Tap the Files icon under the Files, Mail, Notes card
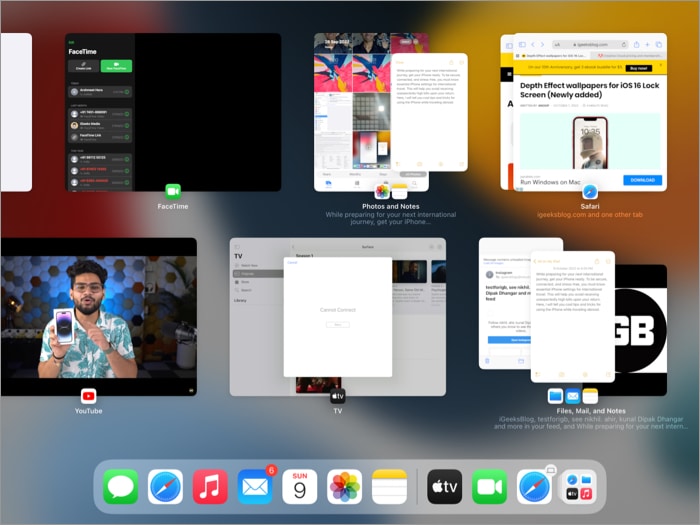 pyautogui.click(x=555, y=396)
